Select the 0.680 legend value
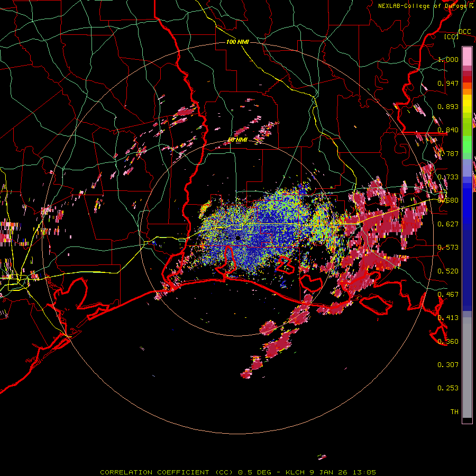This screenshot has height=476, width=476. (x=448, y=200)
